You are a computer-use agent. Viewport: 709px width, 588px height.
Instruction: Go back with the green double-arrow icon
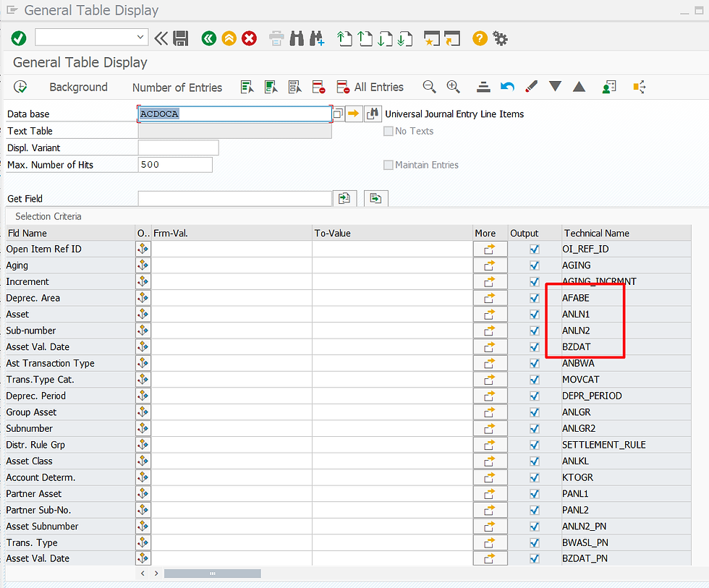click(208, 38)
